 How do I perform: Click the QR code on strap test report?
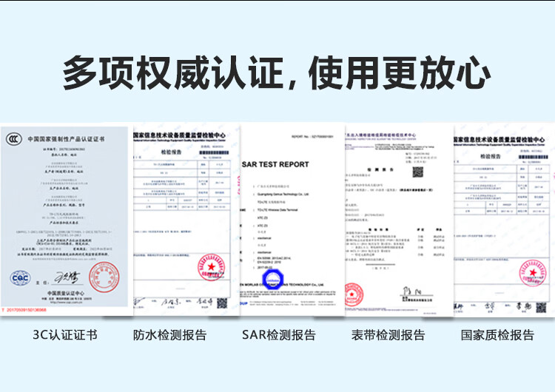point(418,172)
